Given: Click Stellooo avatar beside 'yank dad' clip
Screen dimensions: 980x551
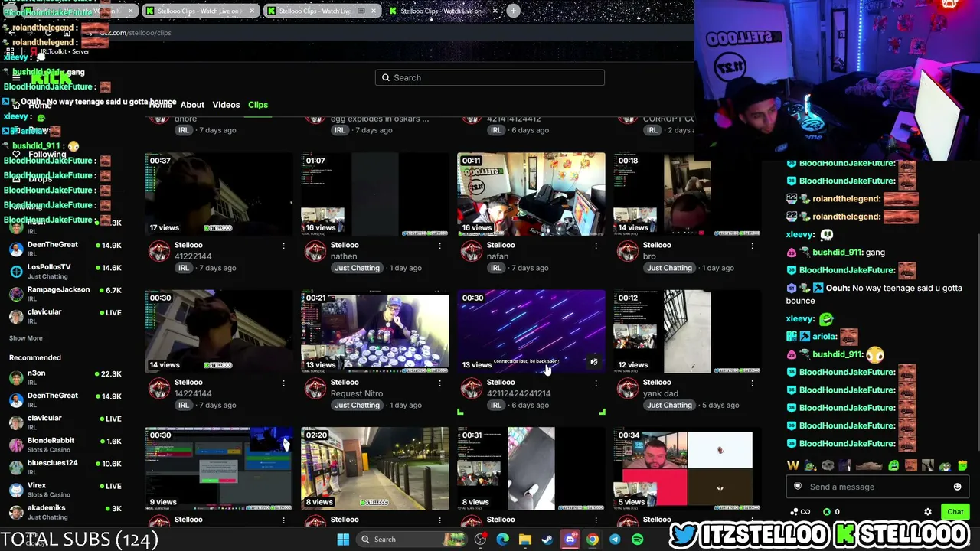Looking at the screenshot, I should click(627, 388).
